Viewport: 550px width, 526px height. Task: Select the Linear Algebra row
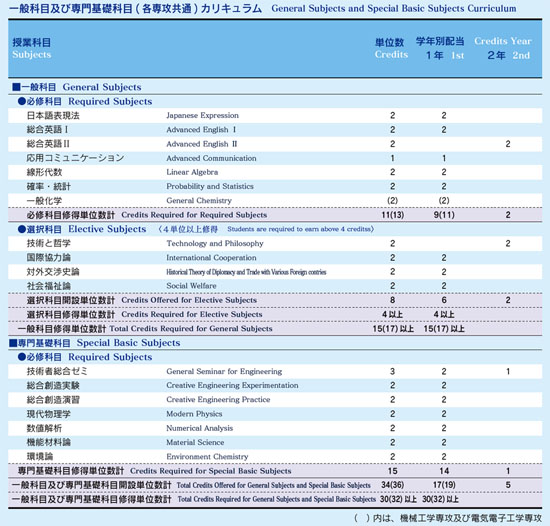point(275,172)
